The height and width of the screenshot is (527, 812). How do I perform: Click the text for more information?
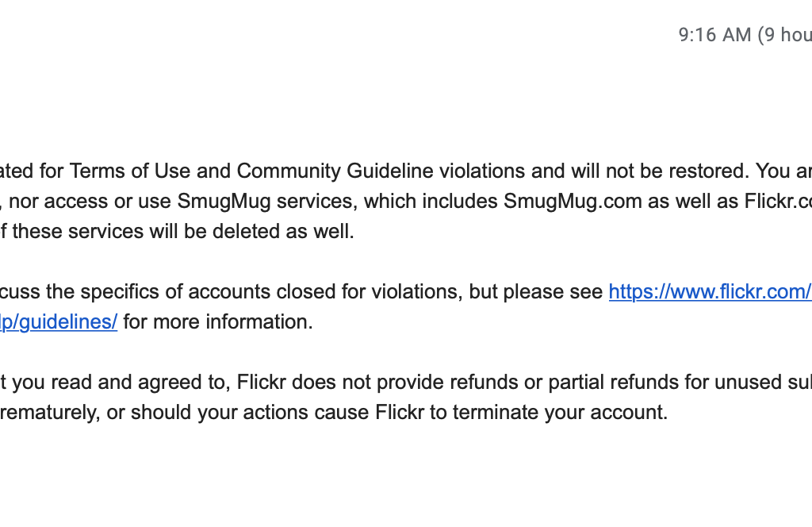(218, 321)
